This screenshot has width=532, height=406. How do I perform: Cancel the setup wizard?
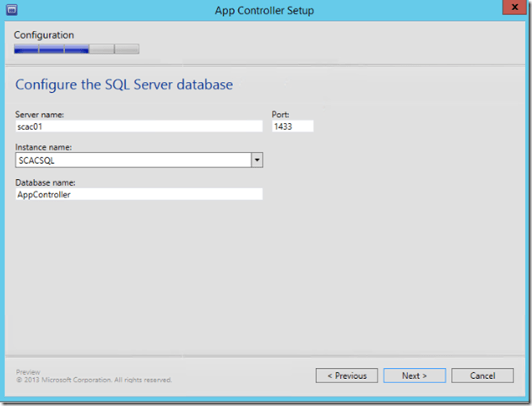click(482, 376)
